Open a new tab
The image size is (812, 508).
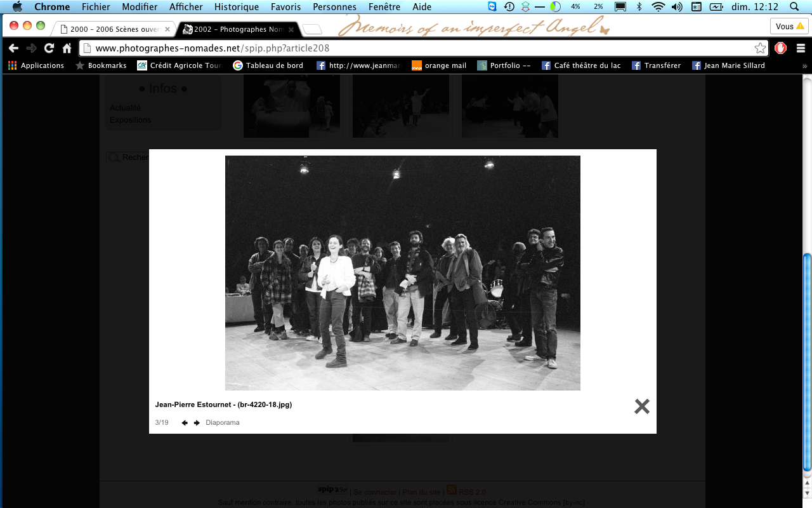coord(312,29)
